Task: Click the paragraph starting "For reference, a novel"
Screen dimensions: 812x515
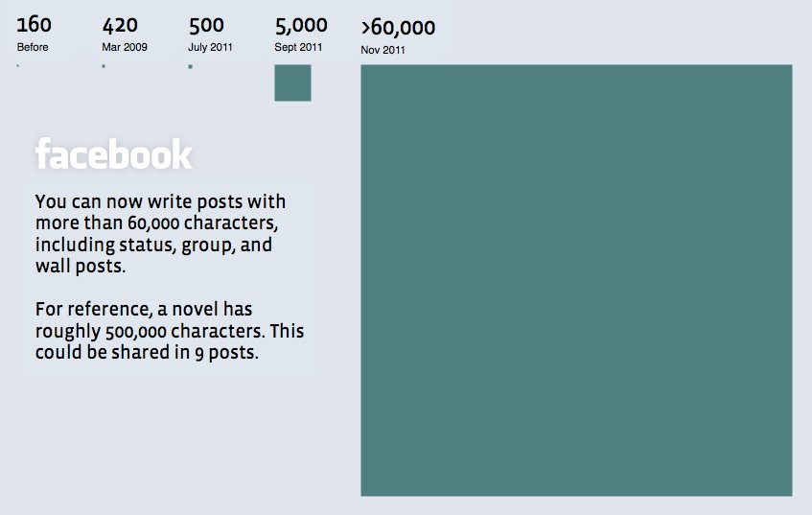Action: (170, 331)
